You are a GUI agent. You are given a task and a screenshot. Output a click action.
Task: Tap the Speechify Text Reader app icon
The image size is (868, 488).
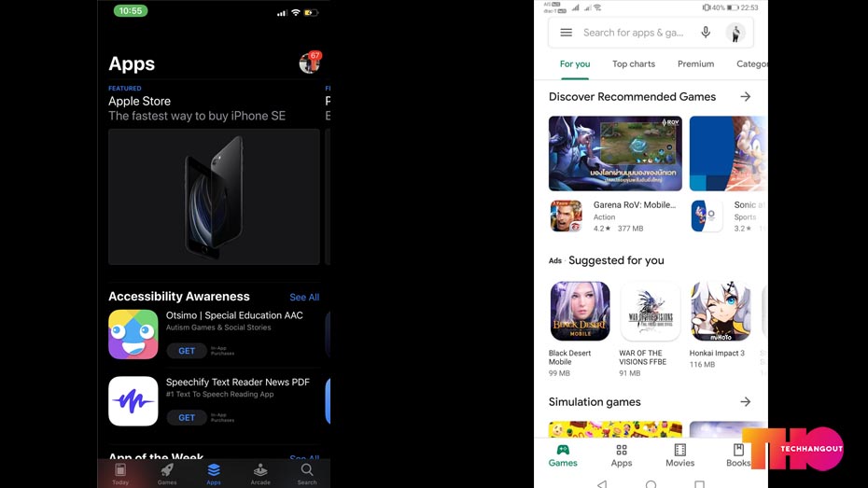pos(133,401)
